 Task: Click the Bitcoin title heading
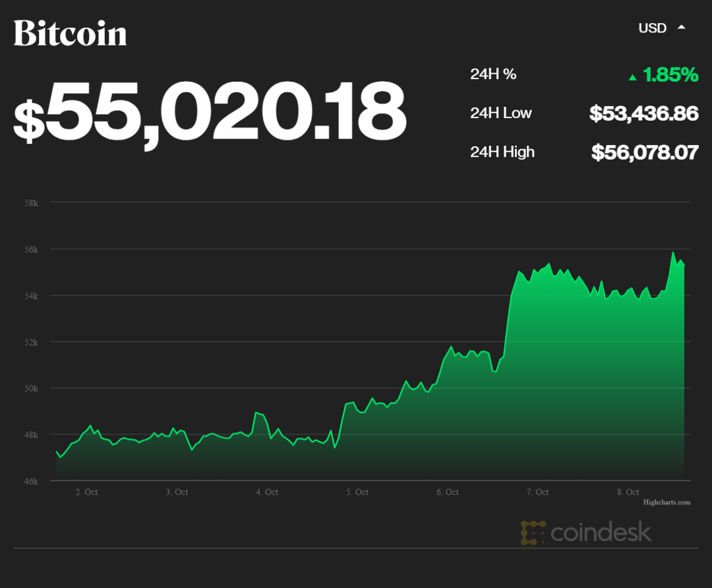(70, 33)
